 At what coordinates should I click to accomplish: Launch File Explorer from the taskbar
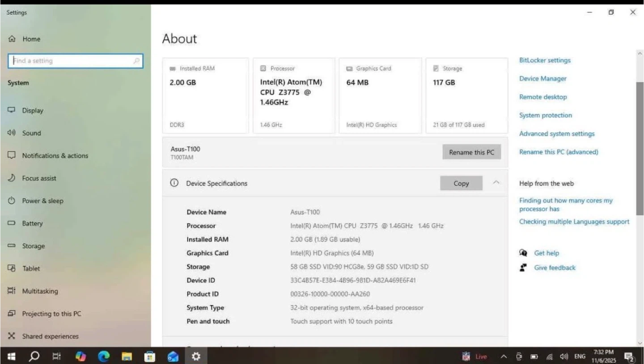pos(127,356)
